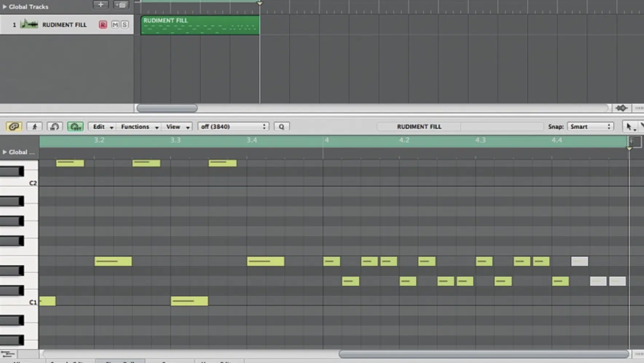Click the C1 key on the piano keyboard
This screenshot has height=363, width=644.
[19, 301]
